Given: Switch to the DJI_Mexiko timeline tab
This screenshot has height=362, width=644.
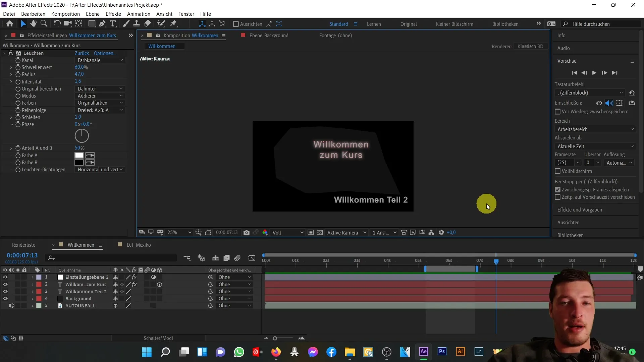Looking at the screenshot, I should tap(139, 245).
